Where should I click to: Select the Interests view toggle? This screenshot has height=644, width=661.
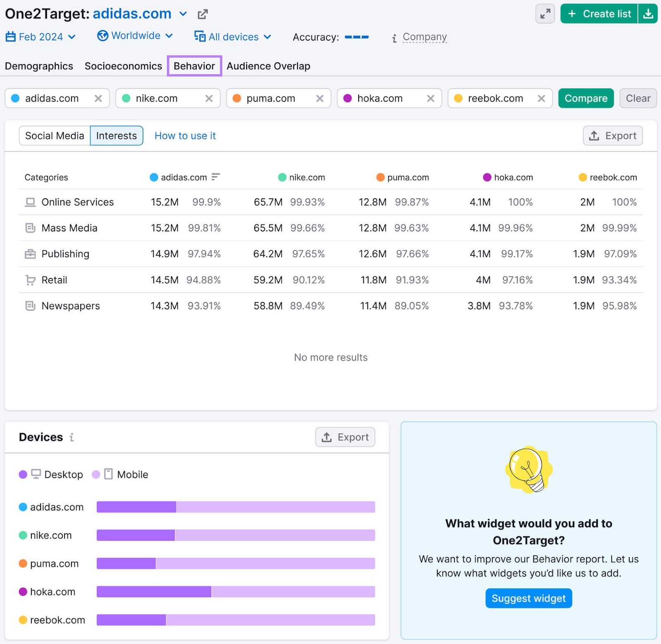click(x=117, y=135)
